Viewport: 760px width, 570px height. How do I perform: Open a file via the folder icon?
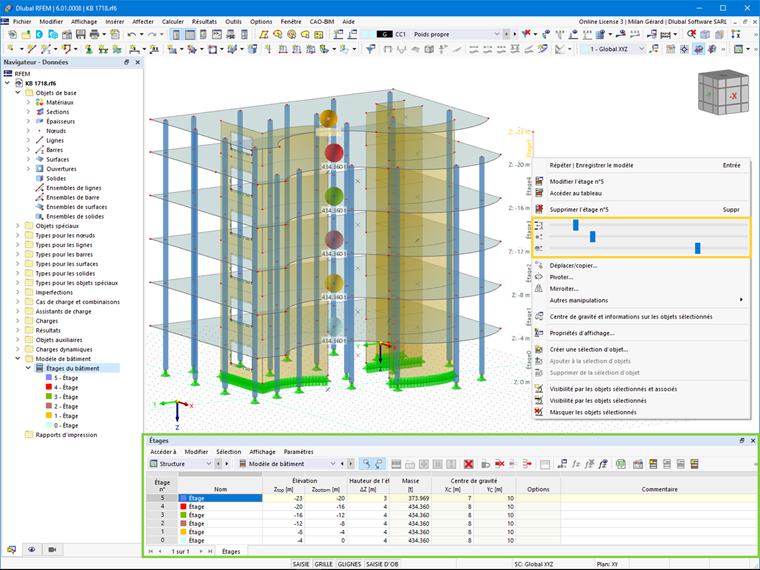pos(25,34)
